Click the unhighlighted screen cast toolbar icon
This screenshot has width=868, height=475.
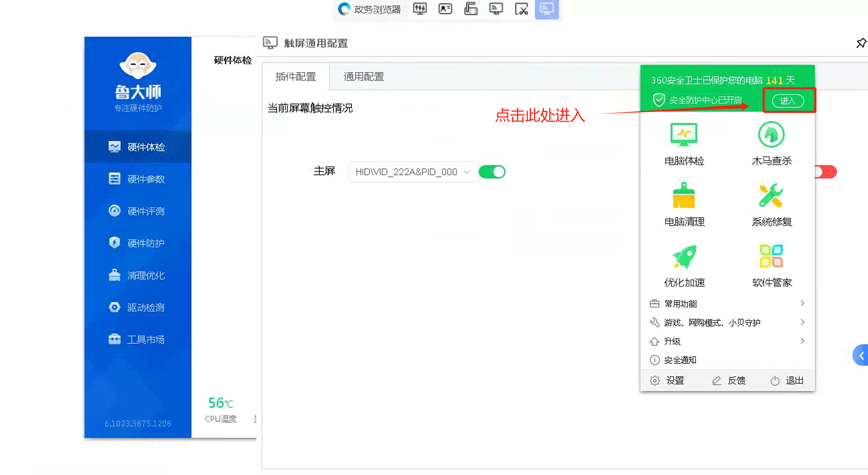click(496, 9)
